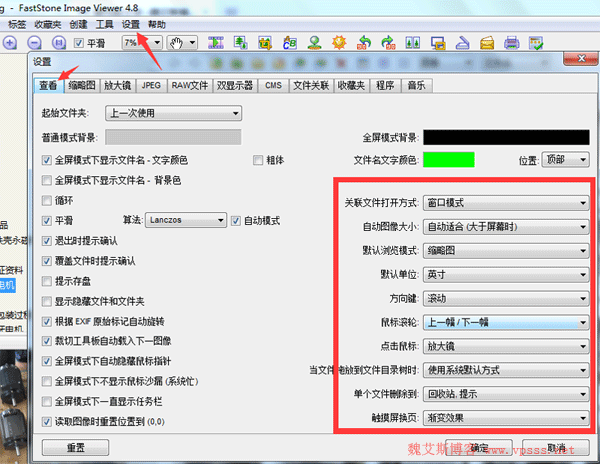Enable the 粗体 checkbox
Viewport: 600px width, 464px height.
258,160
